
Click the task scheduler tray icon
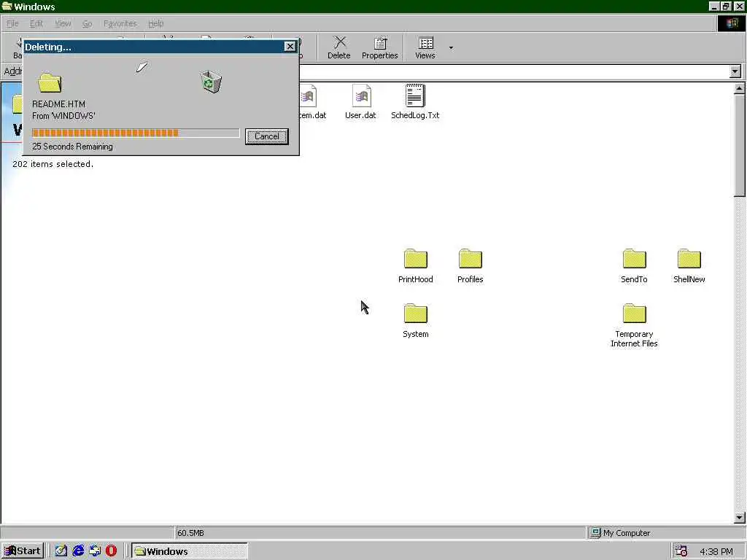[x=681, y=551]
